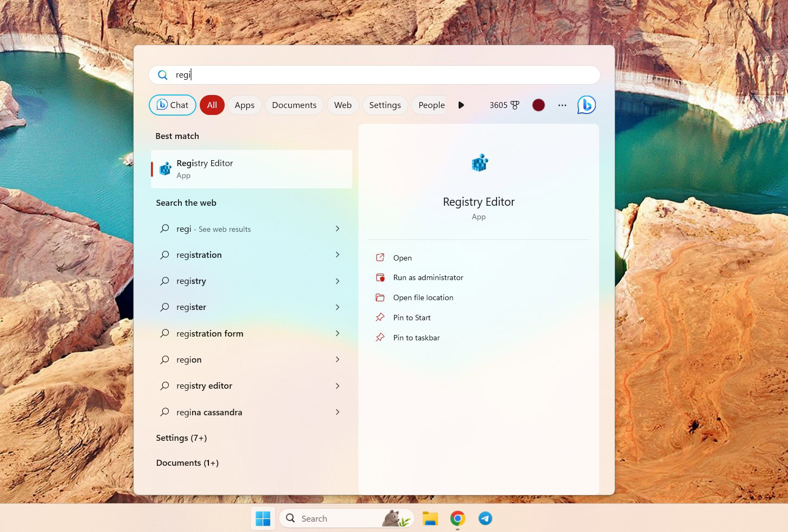Image resolution: width=788 pixels, height=532 pixels.
Task: Select the All filter tab
Action: [x=212, y=105]
